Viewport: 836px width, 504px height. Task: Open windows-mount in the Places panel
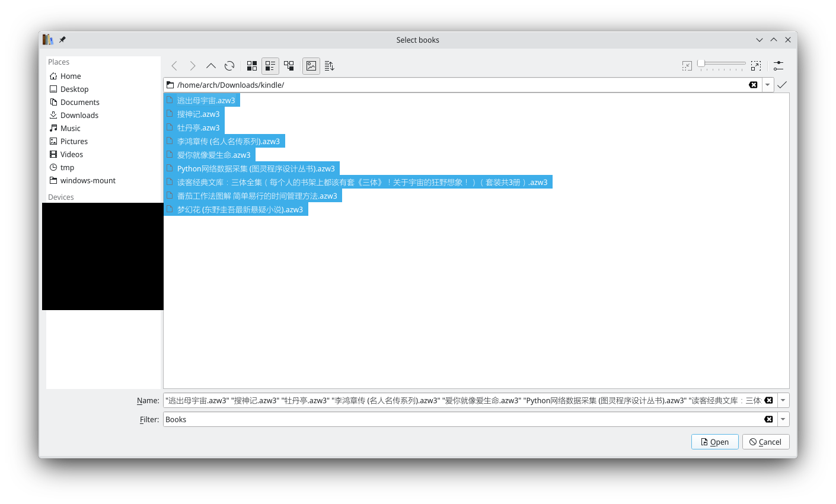88,180
